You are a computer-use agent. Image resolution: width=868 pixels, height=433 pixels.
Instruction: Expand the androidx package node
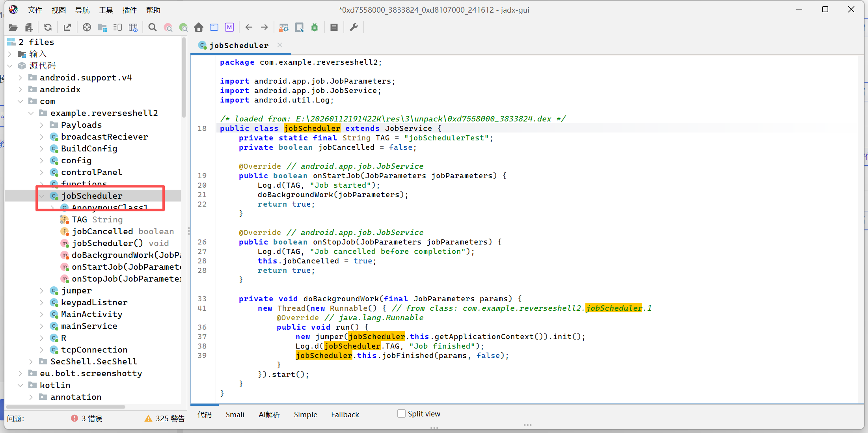tap(20, 90)
